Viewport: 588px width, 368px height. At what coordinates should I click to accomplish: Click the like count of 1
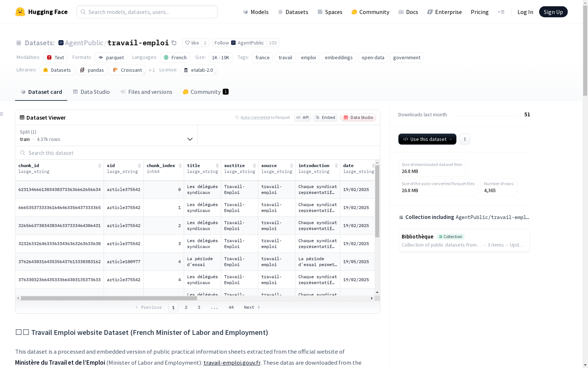point(205,43)
